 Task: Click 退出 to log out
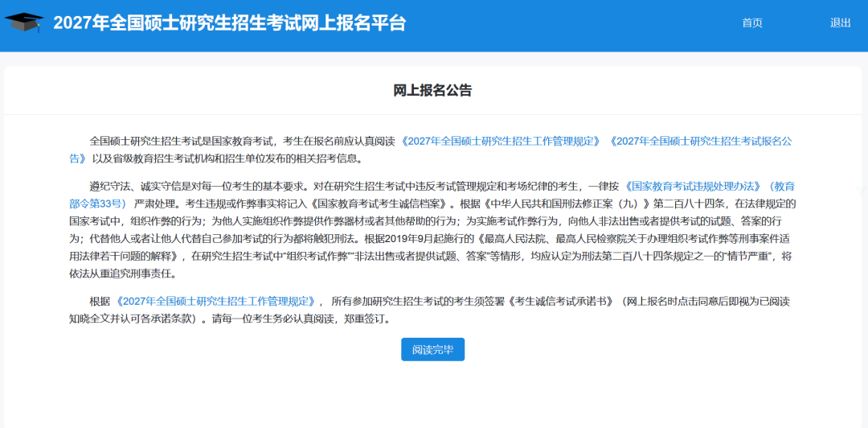pos(840,23)
